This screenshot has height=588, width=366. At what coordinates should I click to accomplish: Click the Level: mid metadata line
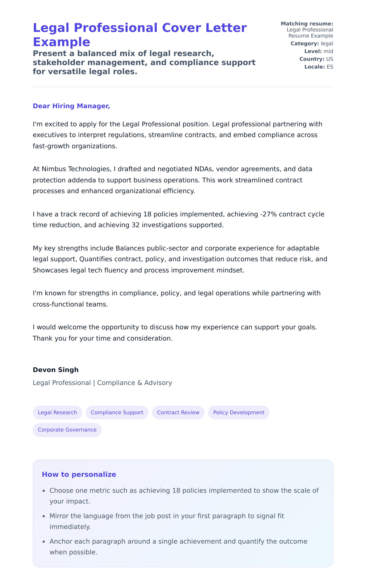pos(319,51)
